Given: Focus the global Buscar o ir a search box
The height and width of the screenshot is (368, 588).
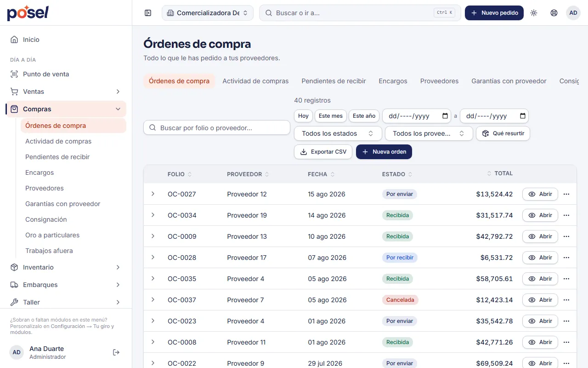Looking at the screenshot, I should click(x=360, y=13).
